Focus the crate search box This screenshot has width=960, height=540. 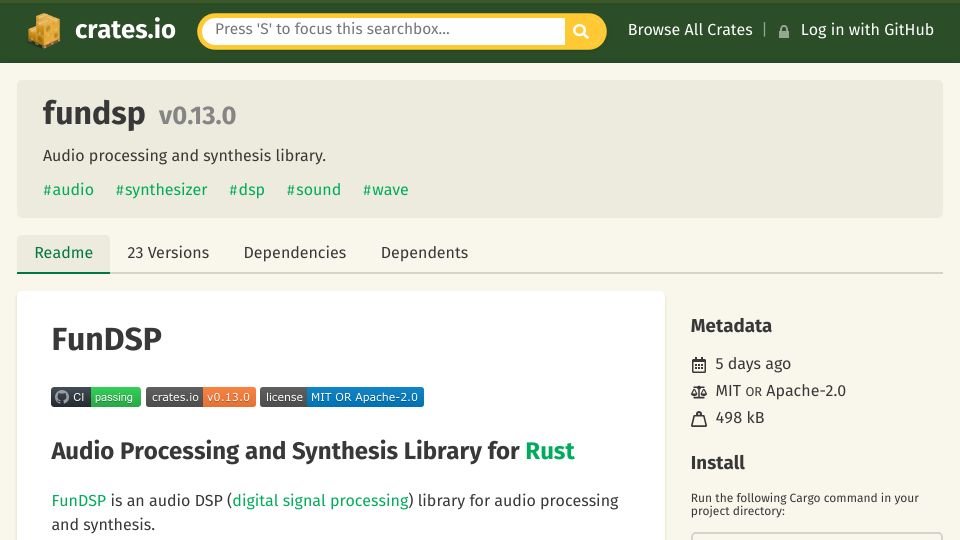(383, 30)
